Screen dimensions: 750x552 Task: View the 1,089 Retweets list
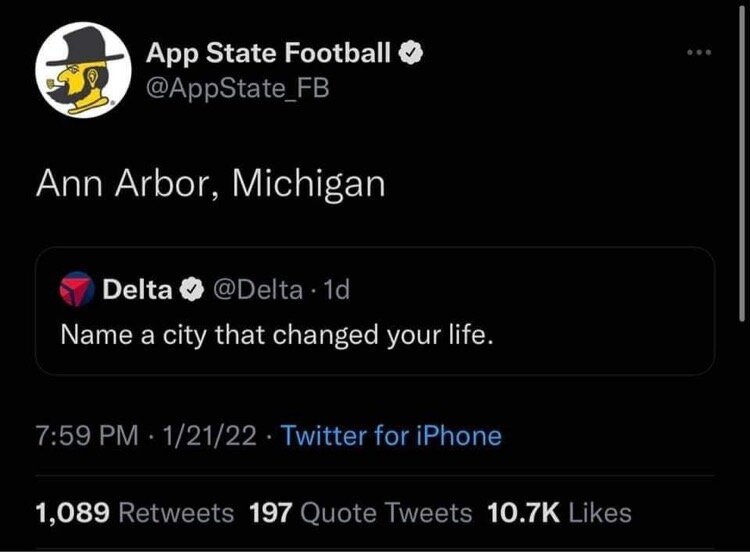[x=134, y=513]
